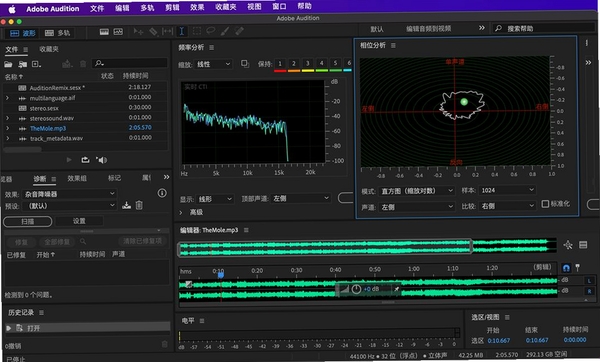Click the marker pin icon beside timeline
600x362 pixels.
click(x=577, y=268)
